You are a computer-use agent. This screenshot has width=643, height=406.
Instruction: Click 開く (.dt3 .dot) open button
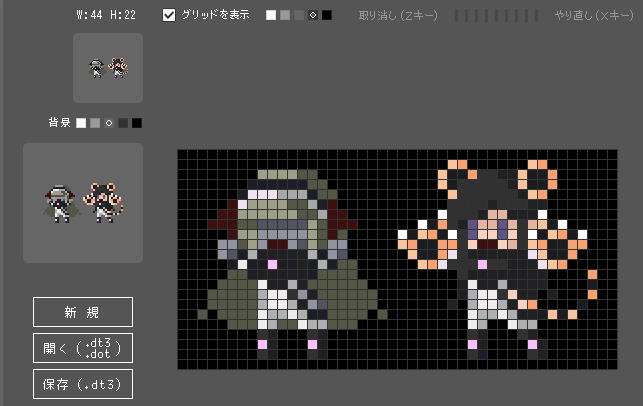tap(83, 348)
